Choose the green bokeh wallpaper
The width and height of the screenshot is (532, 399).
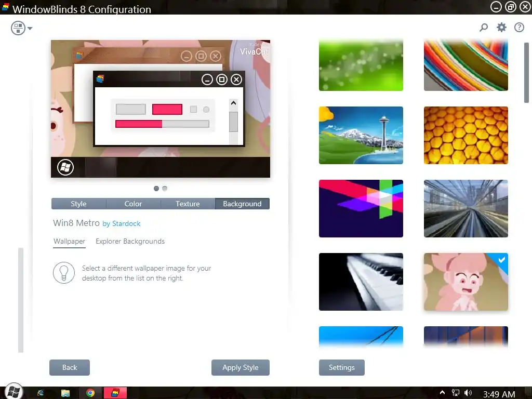tap(361, 65)
